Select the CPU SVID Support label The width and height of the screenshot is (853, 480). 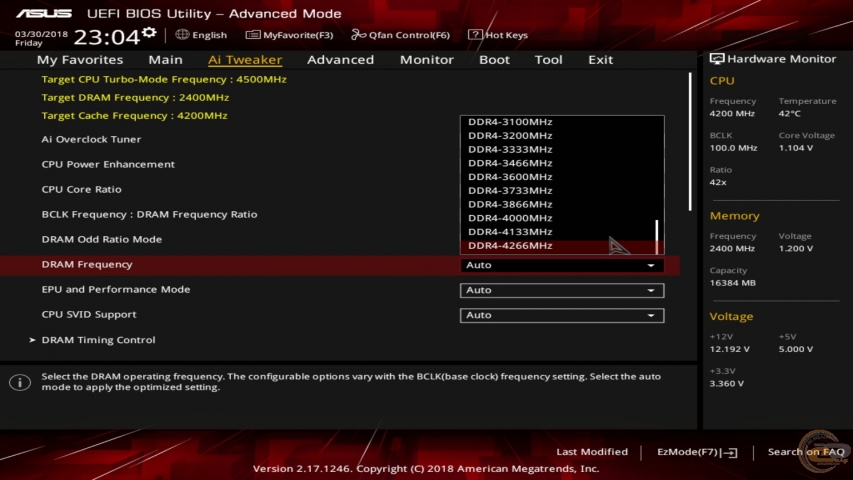pos(89,315)
